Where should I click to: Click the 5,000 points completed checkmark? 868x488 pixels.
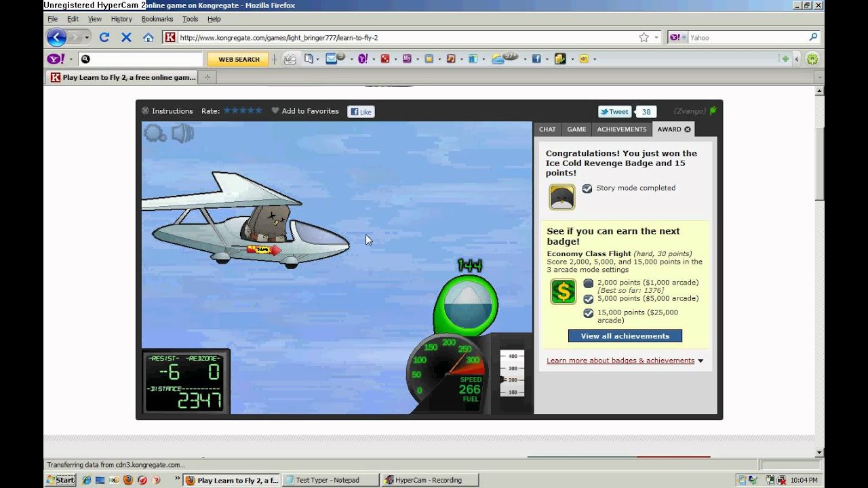tap(589, 299)
